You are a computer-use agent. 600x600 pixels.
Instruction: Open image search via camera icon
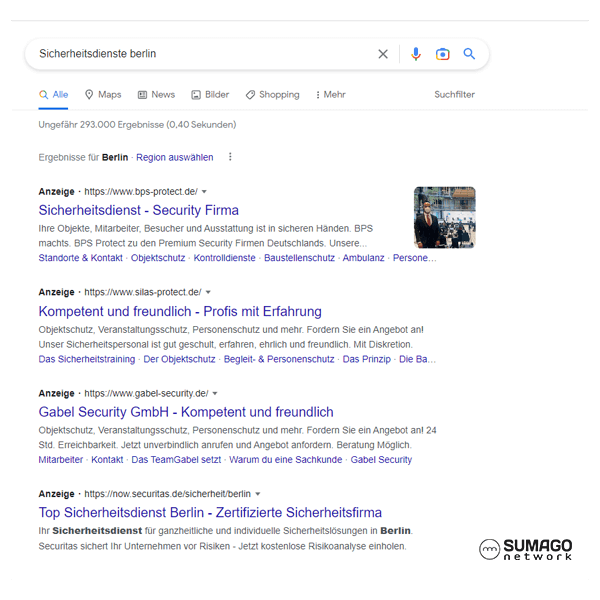point(443,54)
